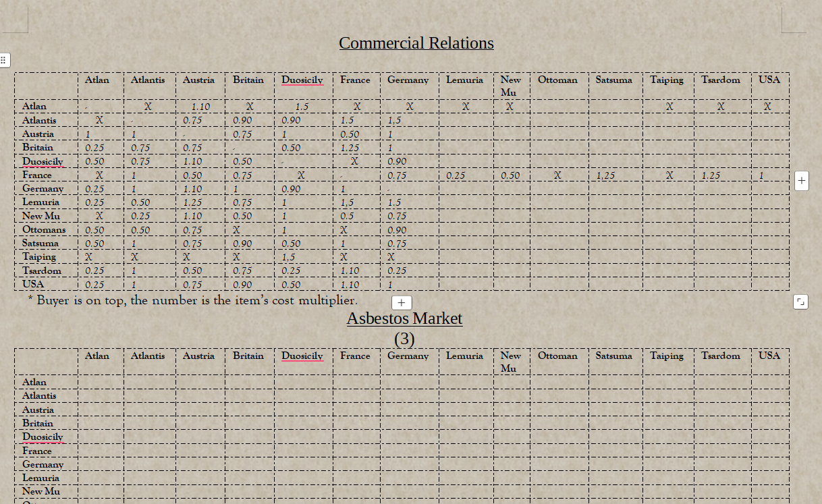Click the Lemuria column header in the Commercial Relations table

pyautogui.click(x=465, y=80)
